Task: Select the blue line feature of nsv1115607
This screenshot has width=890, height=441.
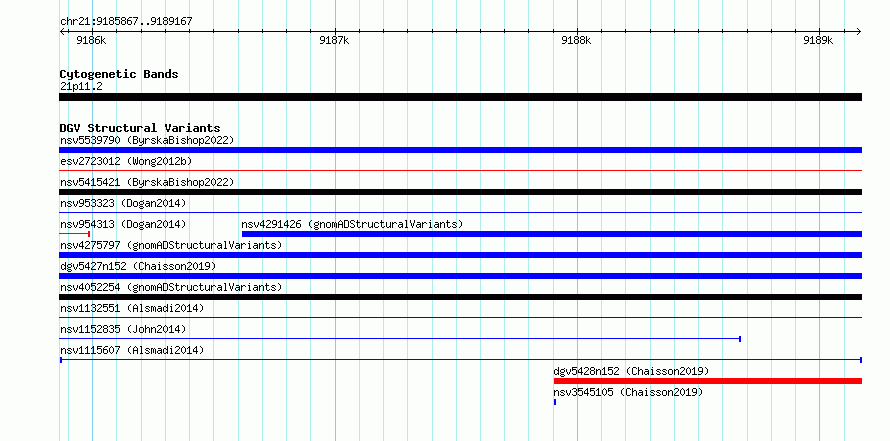Action: 460,360
